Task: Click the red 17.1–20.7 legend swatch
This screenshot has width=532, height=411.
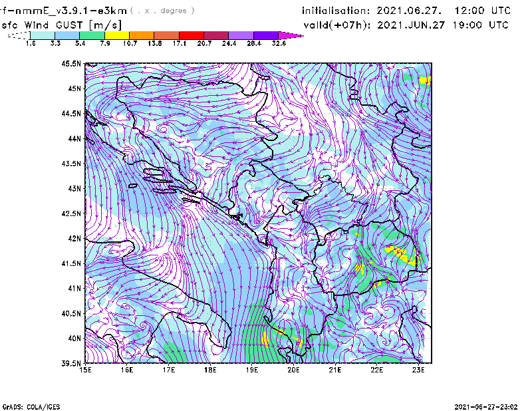Action: click(x=192, y=35)
